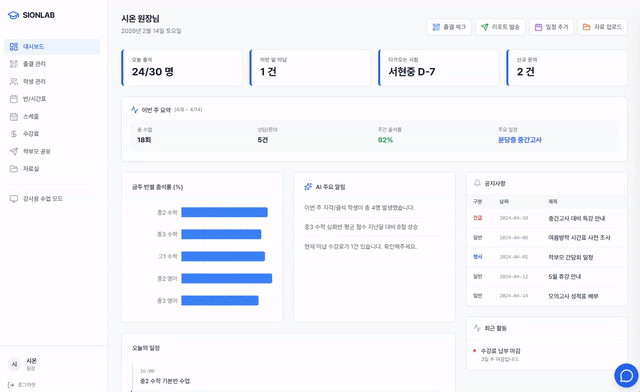Open the 중2 수학 기본반 수업 schedule entry

tap(165, 381)
